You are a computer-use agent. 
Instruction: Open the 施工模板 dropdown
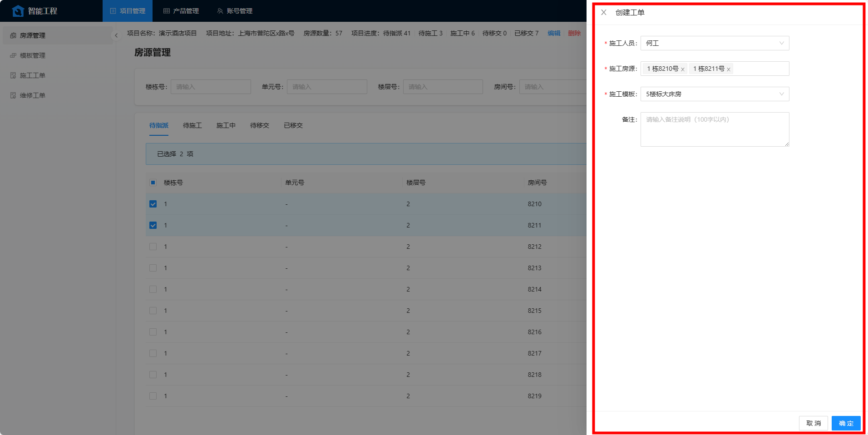tap(715, 94)
